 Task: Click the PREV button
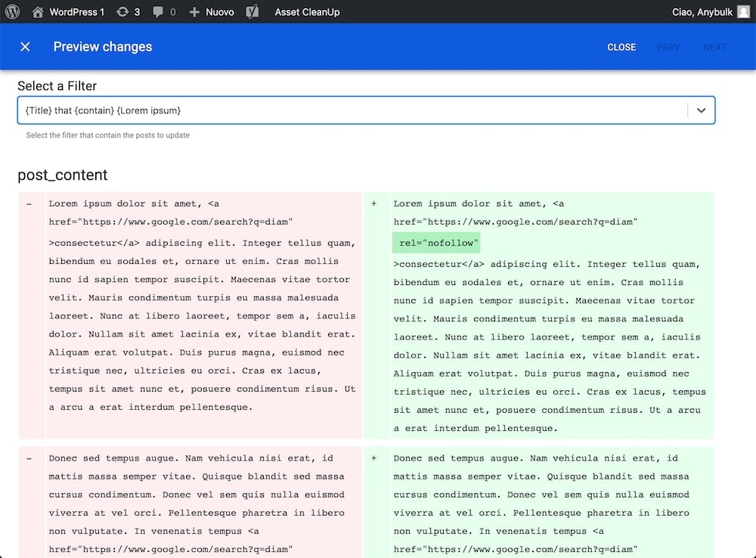tap(668, 47)
